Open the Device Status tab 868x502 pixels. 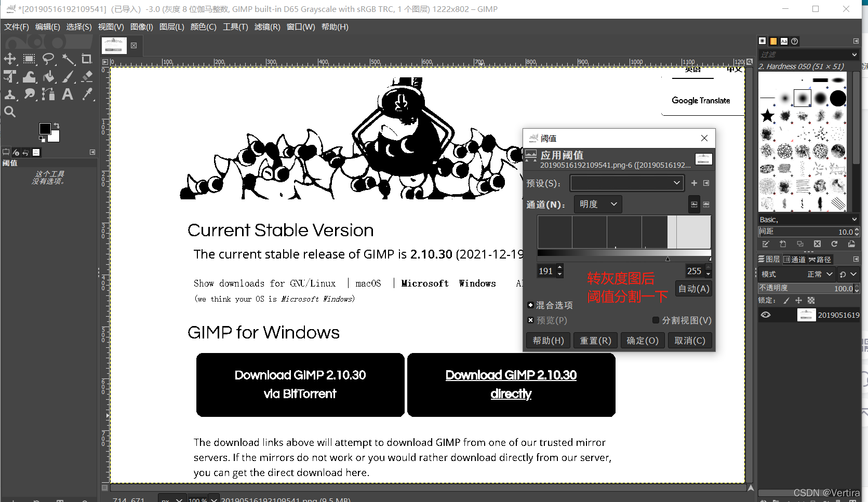pos(16,152)
